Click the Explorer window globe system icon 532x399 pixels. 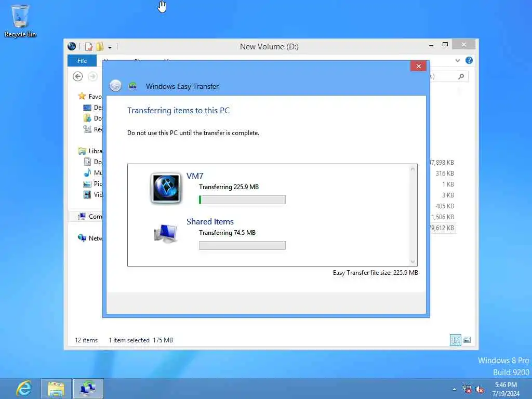pyautogui.click(x=72, y=46)
